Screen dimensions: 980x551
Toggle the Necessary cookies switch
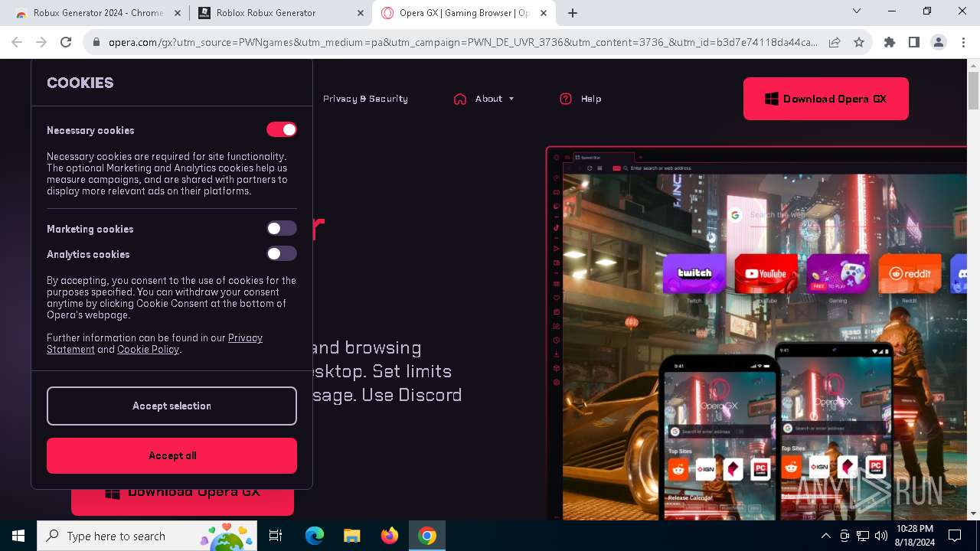coord(281,130)
